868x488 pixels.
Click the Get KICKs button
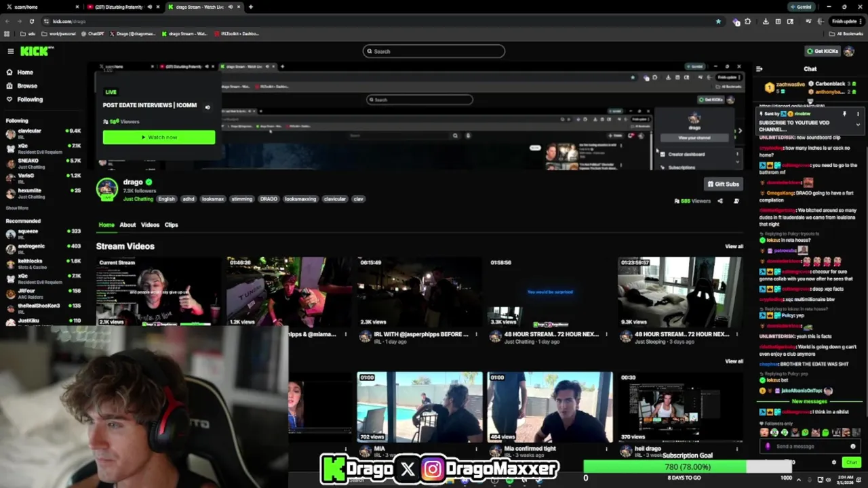[822, 52]
